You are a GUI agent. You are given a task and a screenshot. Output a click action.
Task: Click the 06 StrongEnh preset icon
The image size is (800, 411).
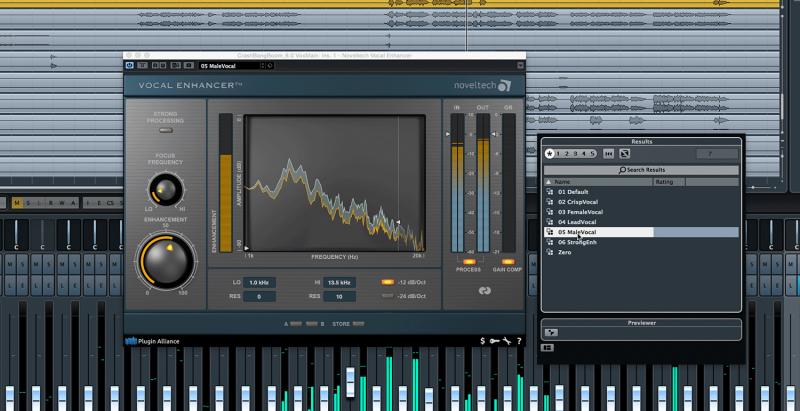(549, 242)
